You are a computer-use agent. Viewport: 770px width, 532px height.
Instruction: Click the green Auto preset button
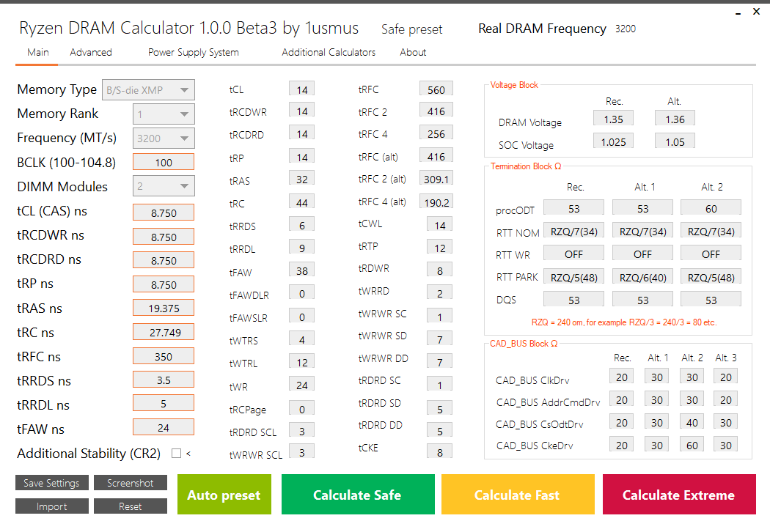[x=224, y=494]
